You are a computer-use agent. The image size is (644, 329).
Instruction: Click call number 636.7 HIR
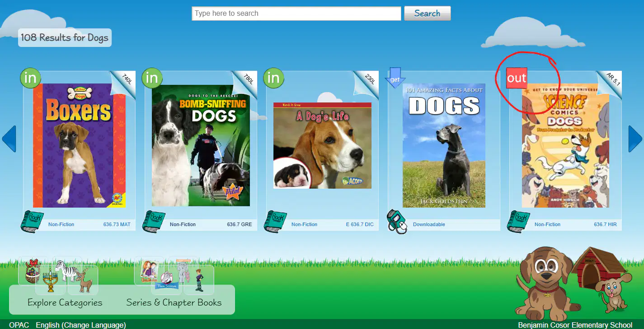[x=605, y=224]
